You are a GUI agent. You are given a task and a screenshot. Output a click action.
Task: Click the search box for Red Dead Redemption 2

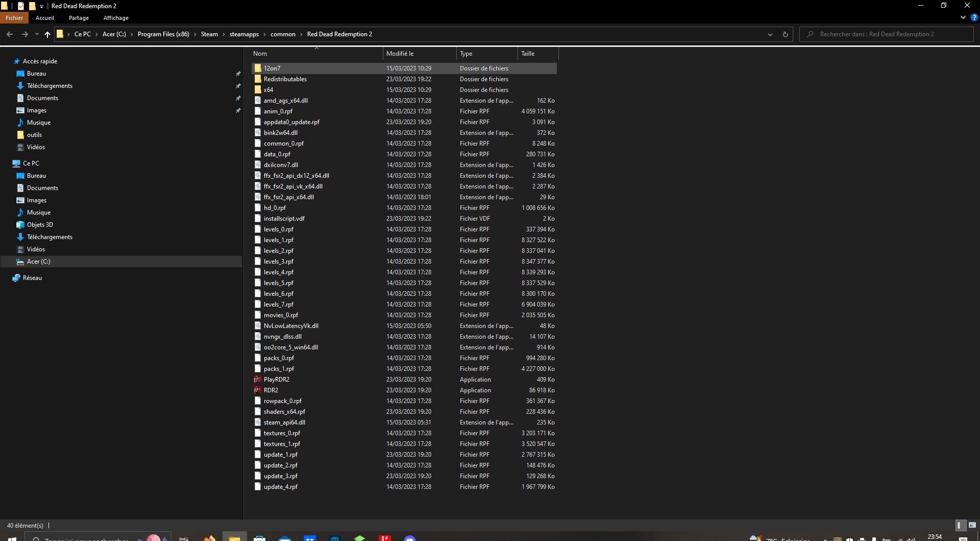886,34
